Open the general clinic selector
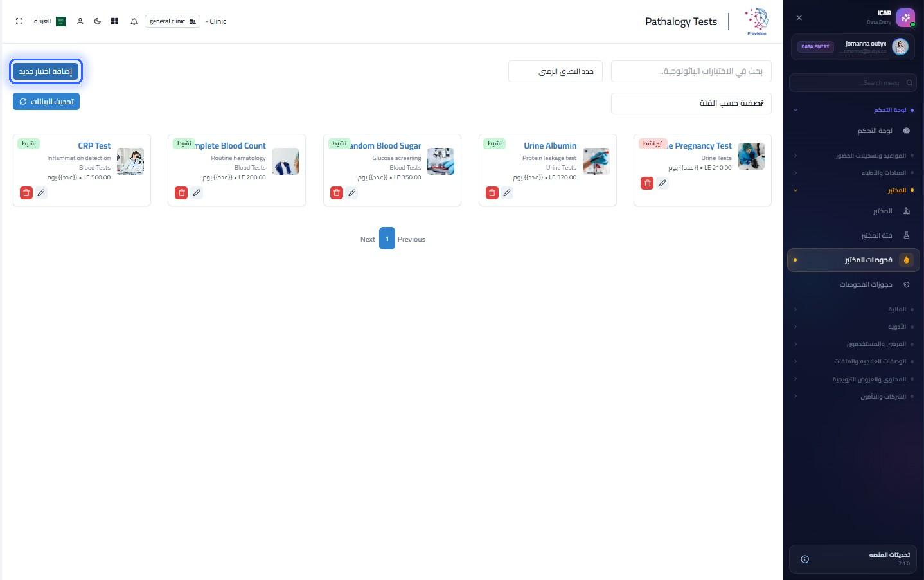This screenshot has width=924, height=580. click(172, 21)
